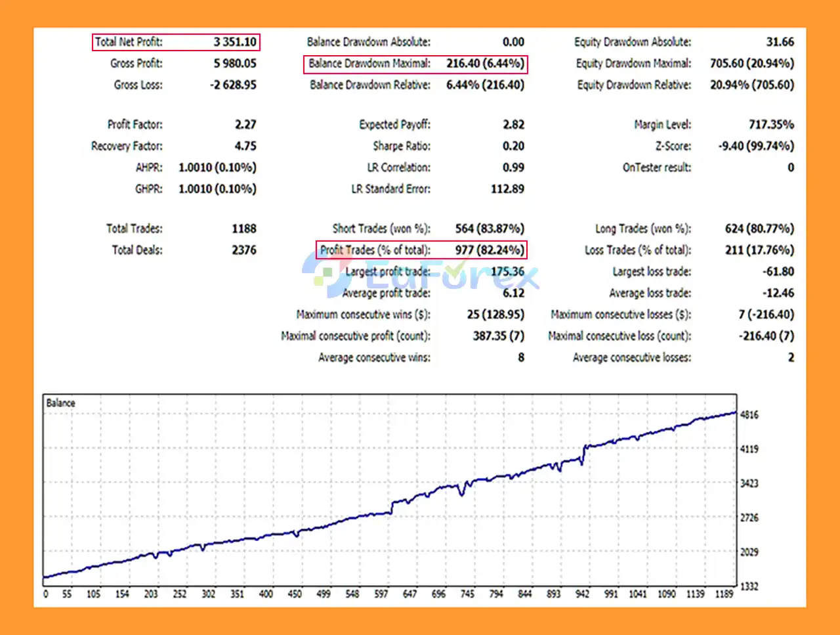Click the Recovery Factor label
Image resolution: width=840 pixels, height=635 pixels.
(127, 146)
